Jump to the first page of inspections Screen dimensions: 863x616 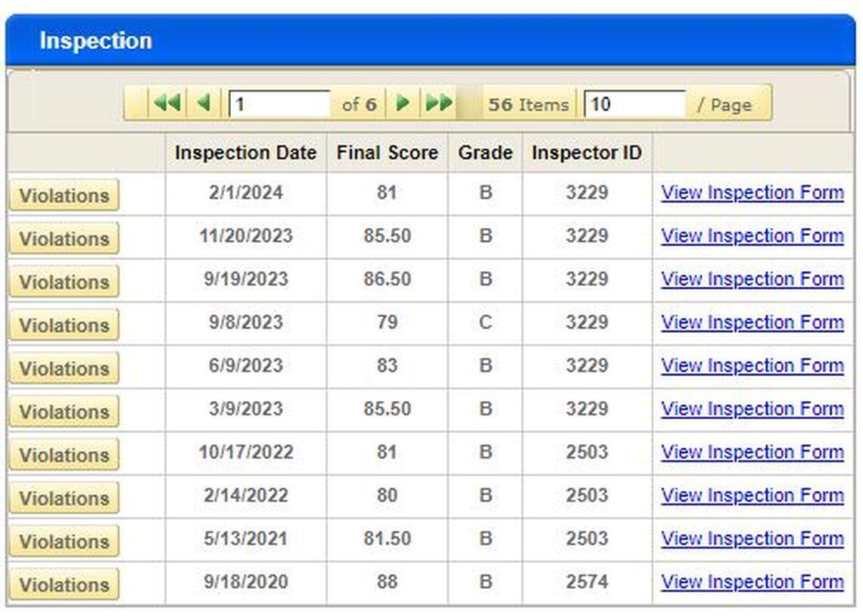(167, 103)
